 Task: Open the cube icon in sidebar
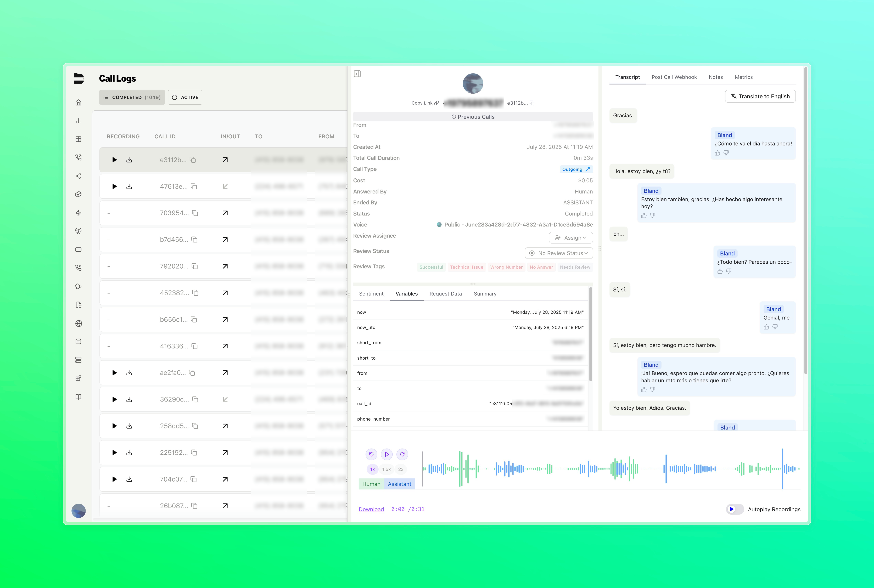point(78,194)
